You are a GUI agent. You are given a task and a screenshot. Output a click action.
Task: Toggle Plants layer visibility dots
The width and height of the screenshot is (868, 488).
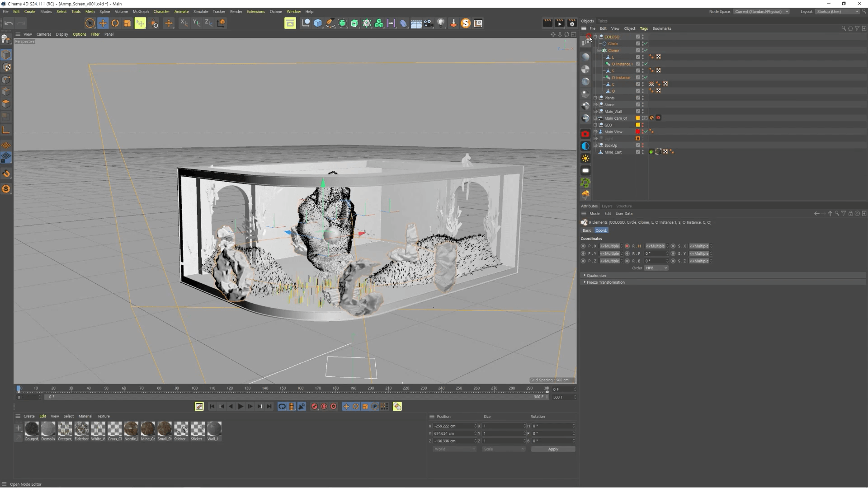642,98
